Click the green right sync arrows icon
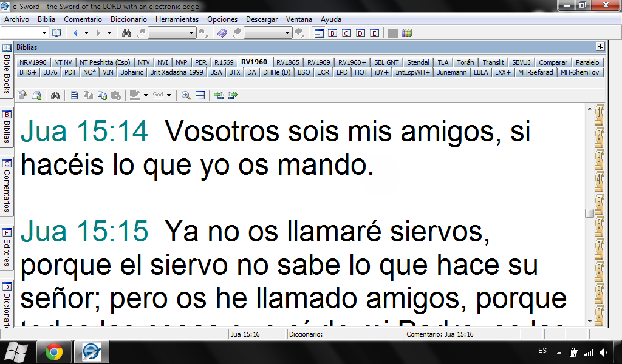The image size is (622, 364). pyautogui.click(x=233, y=95)
